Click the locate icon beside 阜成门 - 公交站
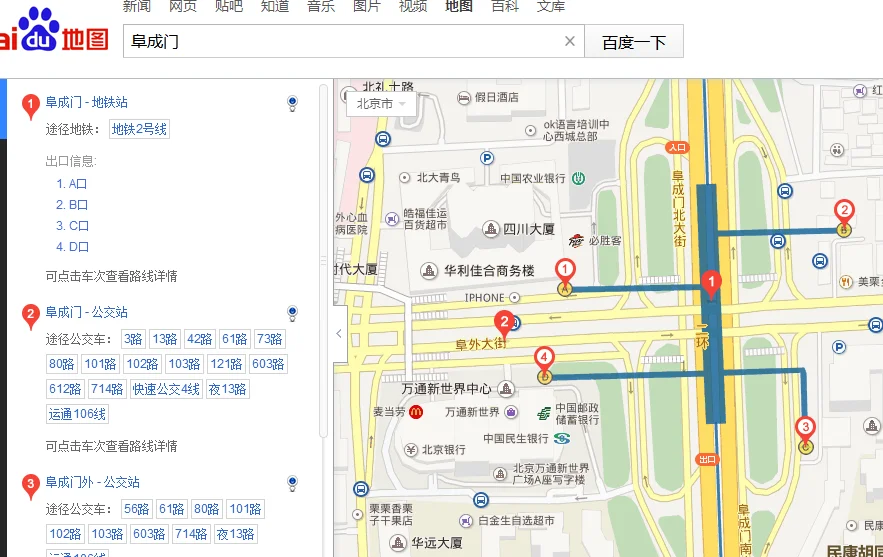The width and height of the screenshot is (883, 557). (292, 313)
